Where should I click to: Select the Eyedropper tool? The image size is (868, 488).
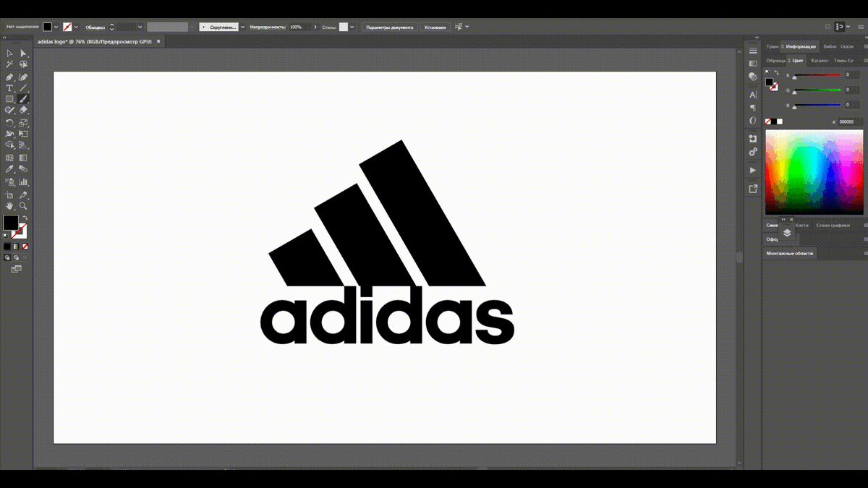coord(9,169)
